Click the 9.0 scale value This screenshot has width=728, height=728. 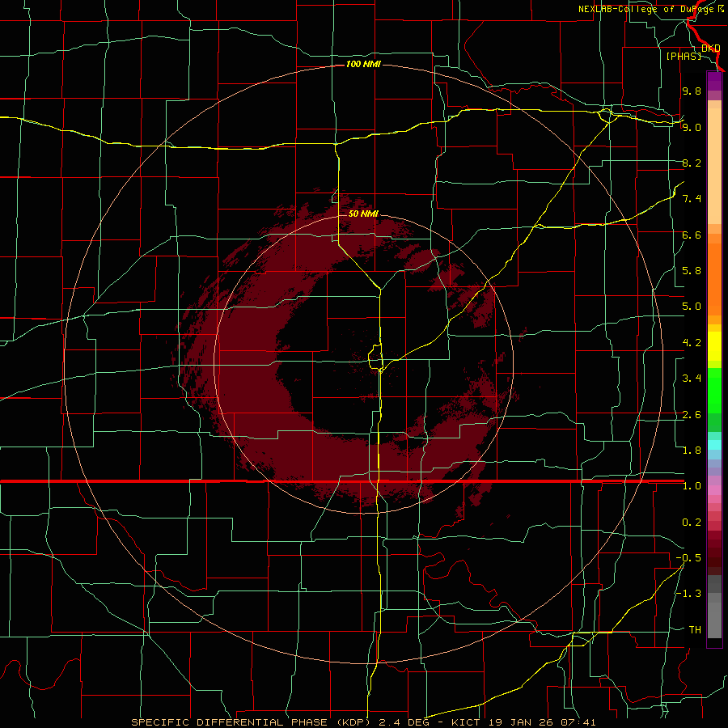pyautogui.click(x=692, y=127)
